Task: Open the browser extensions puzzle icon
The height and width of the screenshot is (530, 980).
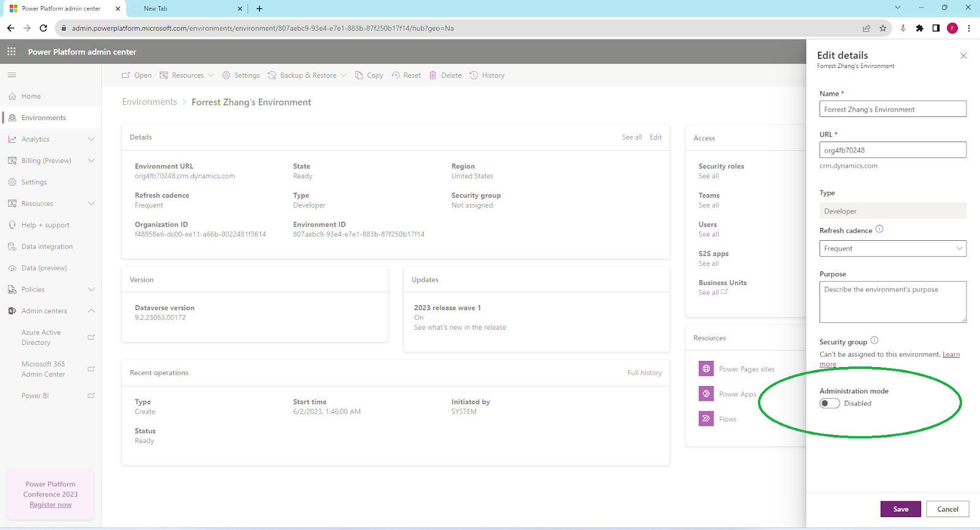Action: click(x=919, y=28)
